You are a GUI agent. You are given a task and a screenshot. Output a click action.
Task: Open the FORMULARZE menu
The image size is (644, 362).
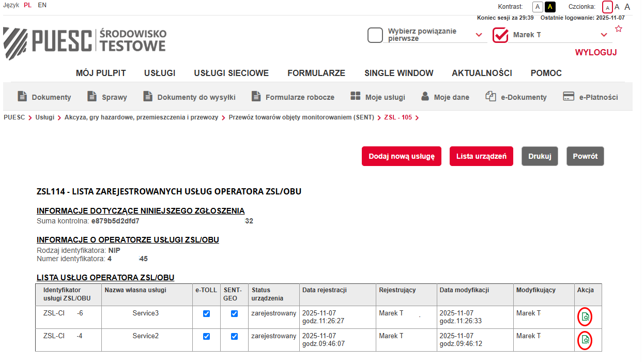click(x=316, y=73)
